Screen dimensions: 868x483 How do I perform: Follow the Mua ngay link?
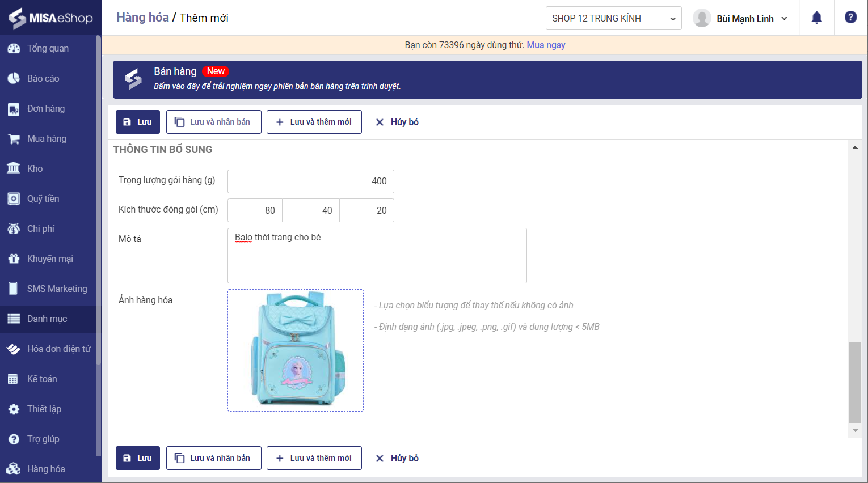click(546, 45)
